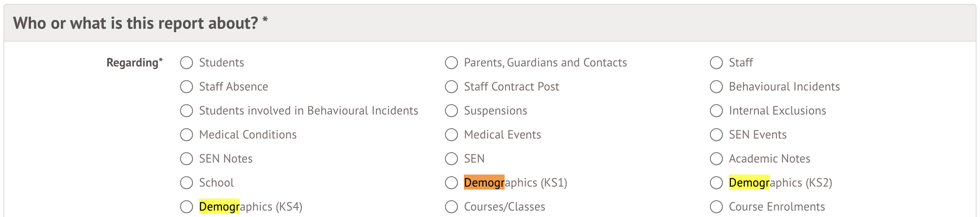Select Internal Exclusions radio button
The width and height of the screenshot is (980, 217).
[716, 111]
